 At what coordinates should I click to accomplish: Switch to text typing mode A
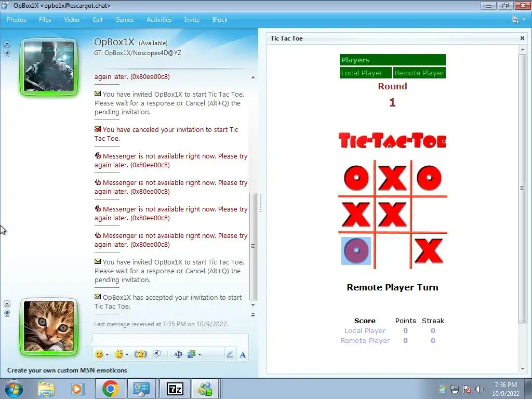point(243,355)
